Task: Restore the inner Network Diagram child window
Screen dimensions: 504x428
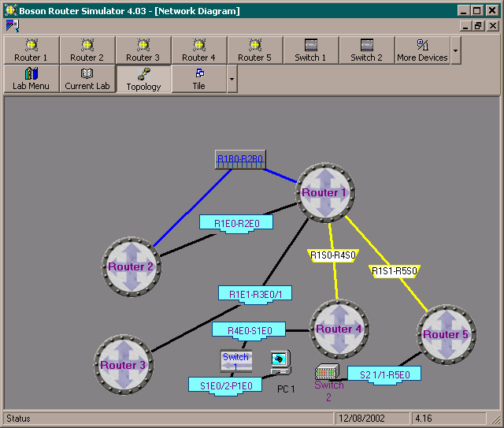Action: (x=478, y=26)
